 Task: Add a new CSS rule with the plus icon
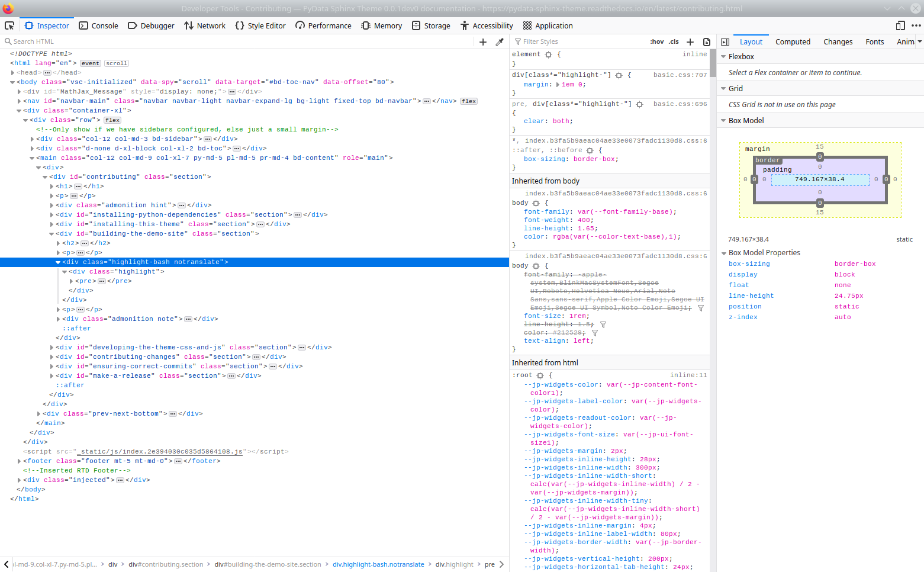pyautogui.click(x=690, y=41)
